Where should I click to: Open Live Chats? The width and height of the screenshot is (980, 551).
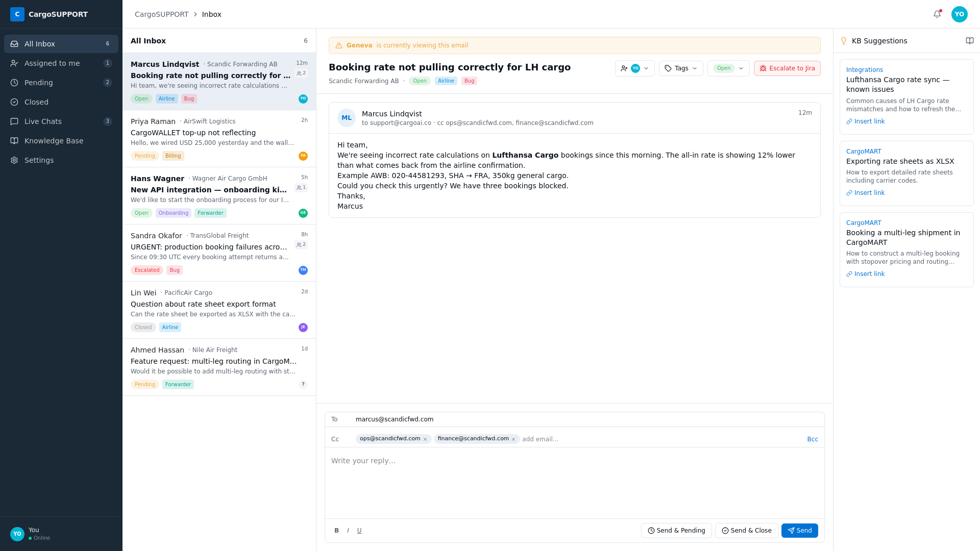pos(61,121)
